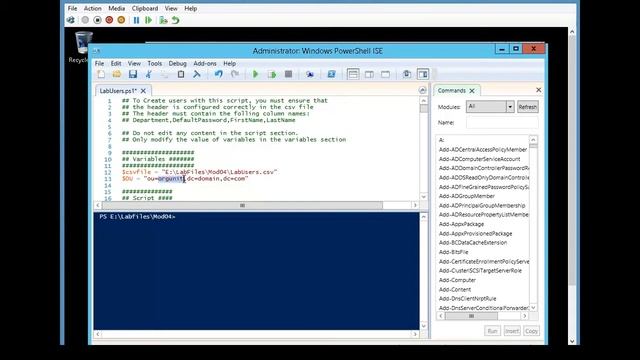The image size is (640, 360).
Task: Reset the virtual machine
Action: [x=149, y=20]
